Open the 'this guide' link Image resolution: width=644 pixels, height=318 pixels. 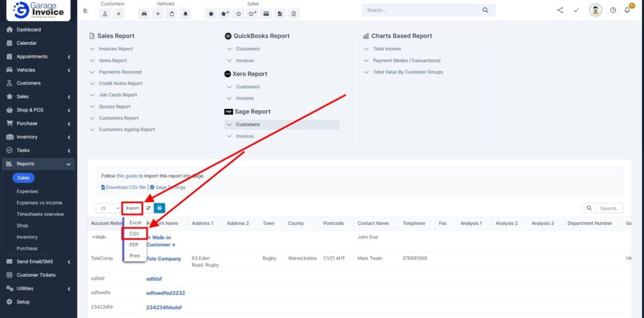[x=127, y=176]
